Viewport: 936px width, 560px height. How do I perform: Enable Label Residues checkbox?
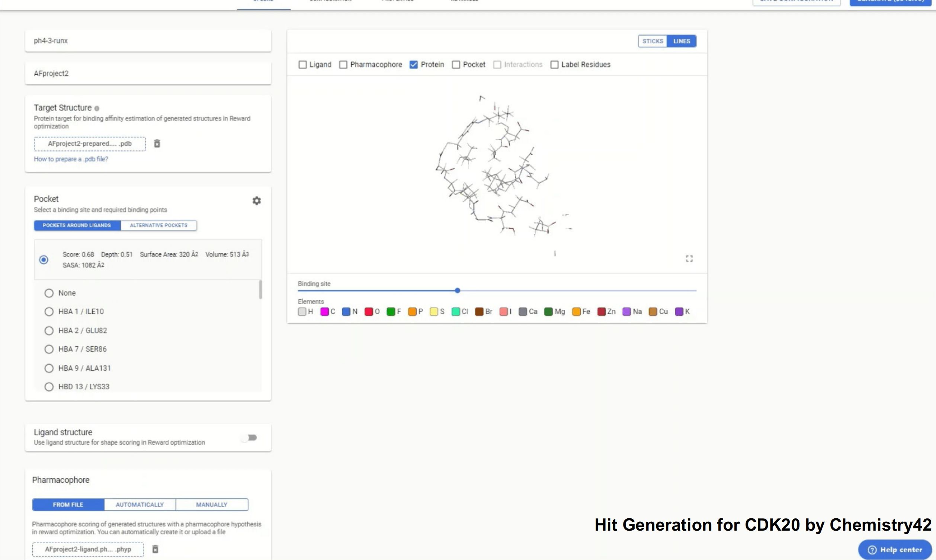coord(554,65)
